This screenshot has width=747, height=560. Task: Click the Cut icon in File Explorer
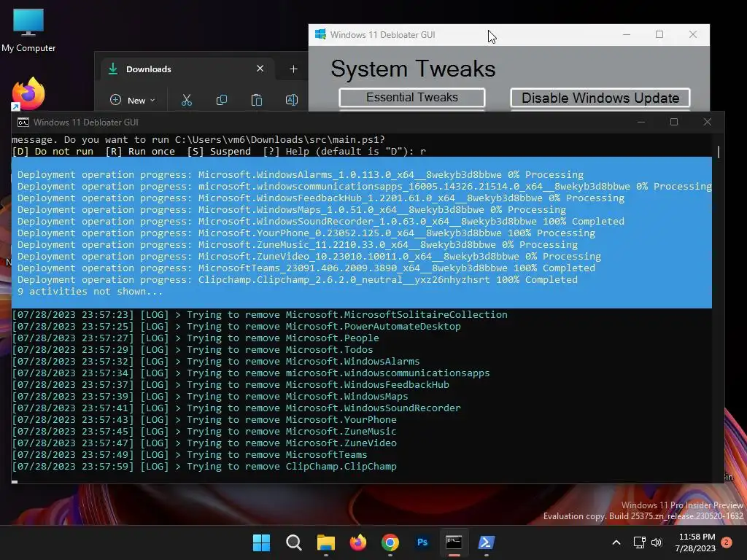click(186, 100)
